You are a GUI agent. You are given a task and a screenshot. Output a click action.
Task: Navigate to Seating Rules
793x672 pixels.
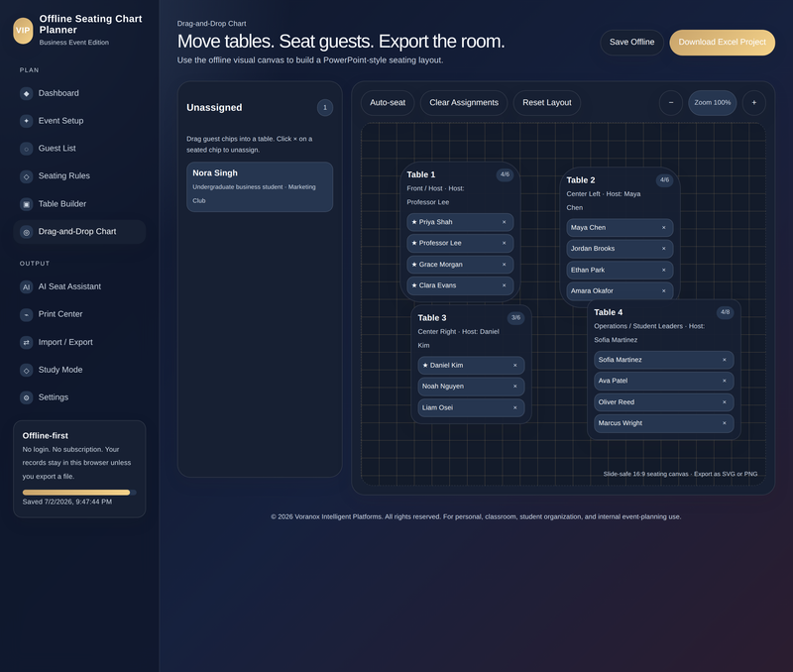[x=79, y=176]
